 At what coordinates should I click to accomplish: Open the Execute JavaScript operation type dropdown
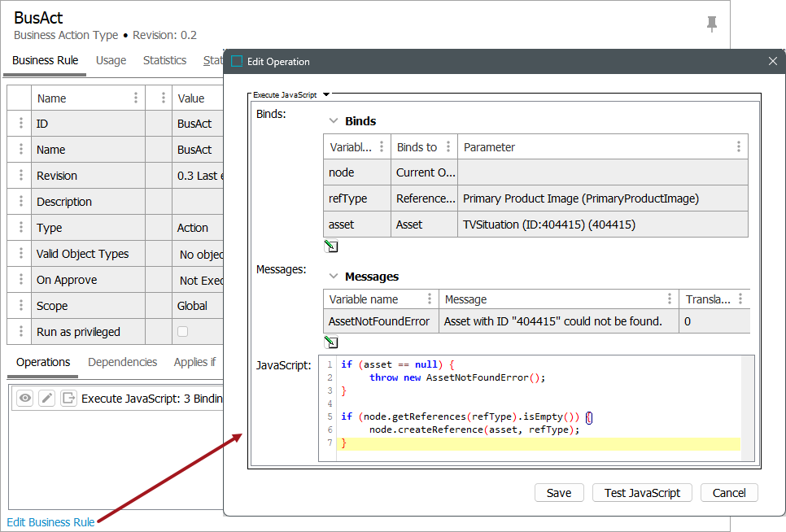click(326, 95)
